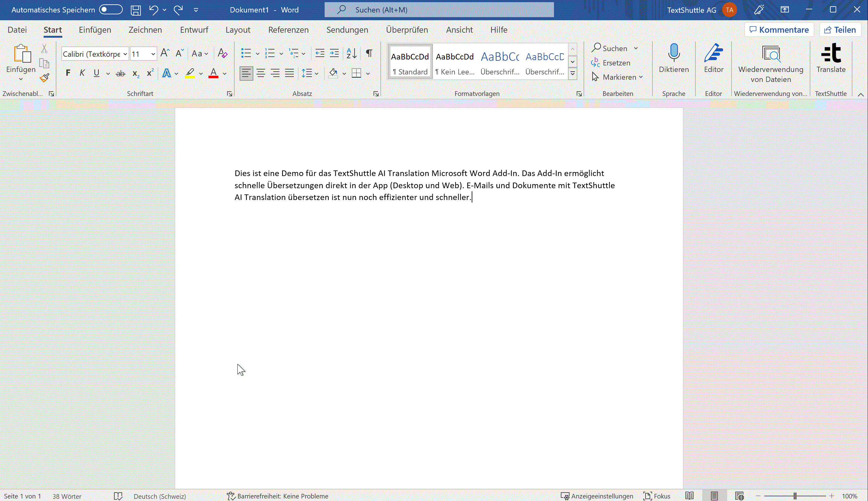Screen dimensions: 868x501
Task: Toggle bold F button
Action: click(x=68, y=73)
